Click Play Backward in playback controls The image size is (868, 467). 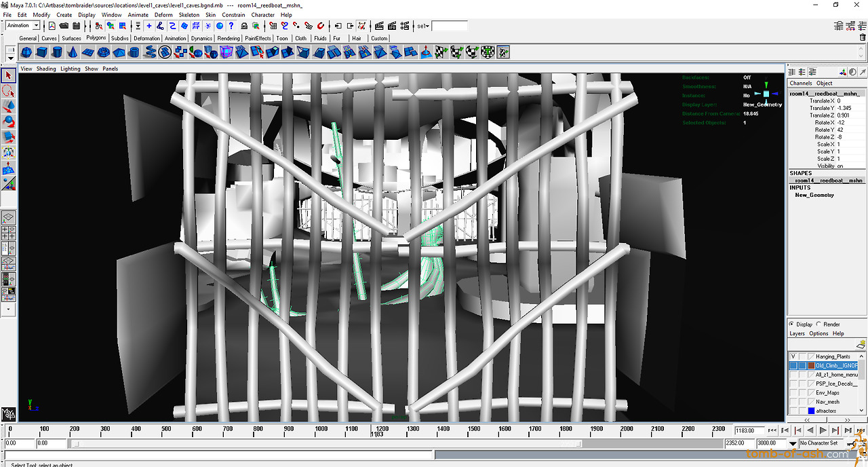pos(810,430)
